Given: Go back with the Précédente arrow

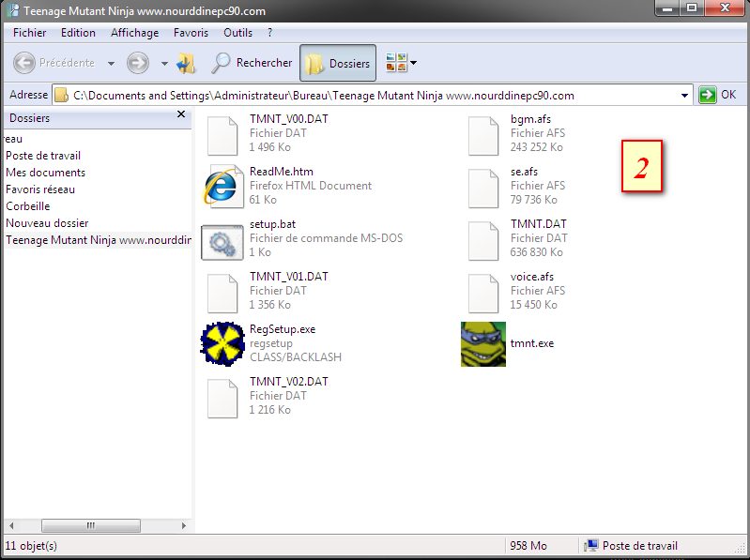Looking at the screenshot, I should click(x=23, y=63).
